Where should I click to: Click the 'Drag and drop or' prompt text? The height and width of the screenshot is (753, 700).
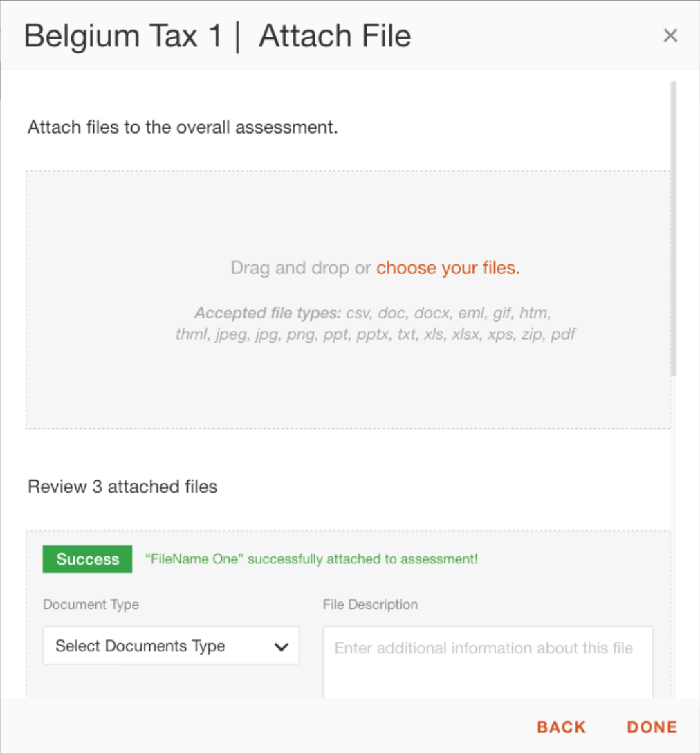[301, 269]
